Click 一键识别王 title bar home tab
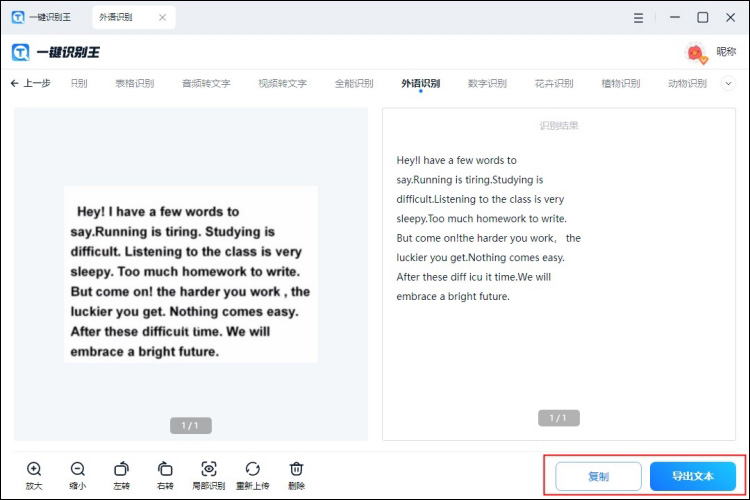 (x=42, y=17)
